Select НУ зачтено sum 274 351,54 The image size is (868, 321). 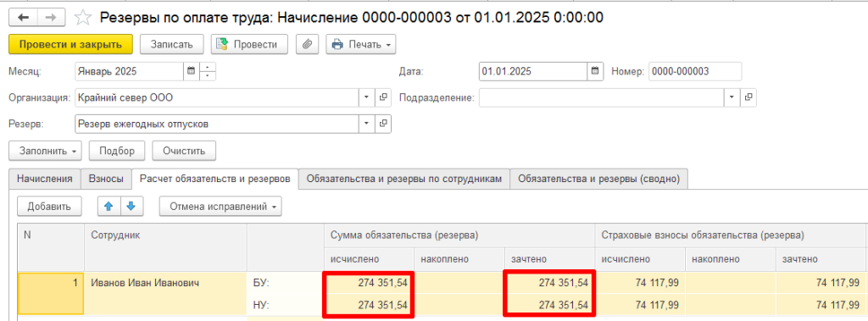click(x=549, y=304)
